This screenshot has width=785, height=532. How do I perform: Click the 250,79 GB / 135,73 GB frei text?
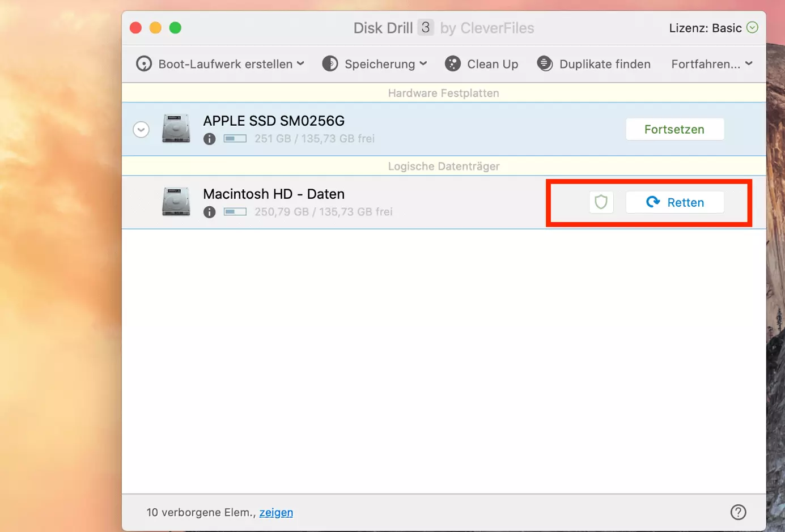pyautogui.click(x=324, y=211)
